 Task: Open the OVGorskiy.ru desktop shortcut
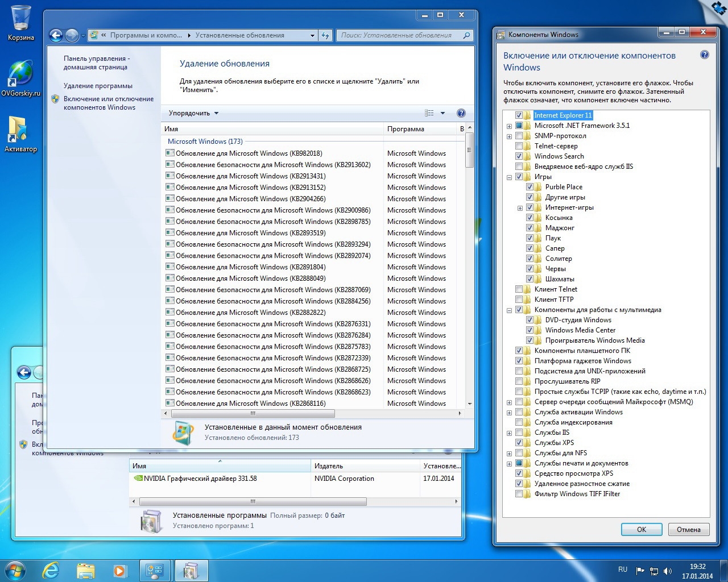(x=20, y=78)
